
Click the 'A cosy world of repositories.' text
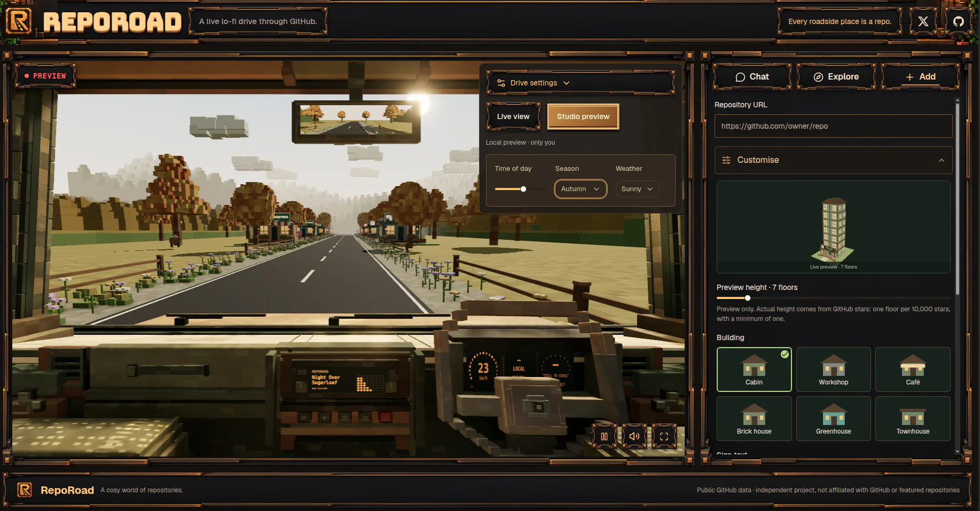tap(142, 490)
